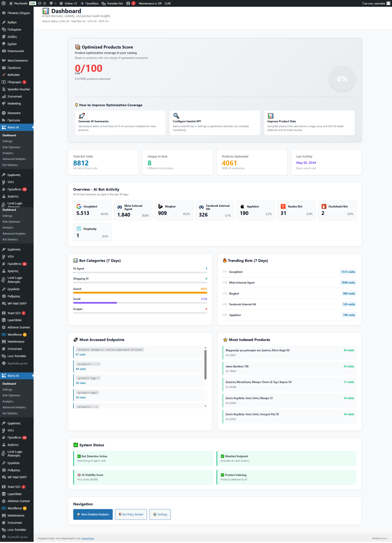Image resolution: width=392 pixels, height=543 pixels.
Task: Select the Advanced Analytics submenu item
Action: (x=14, y=159)
